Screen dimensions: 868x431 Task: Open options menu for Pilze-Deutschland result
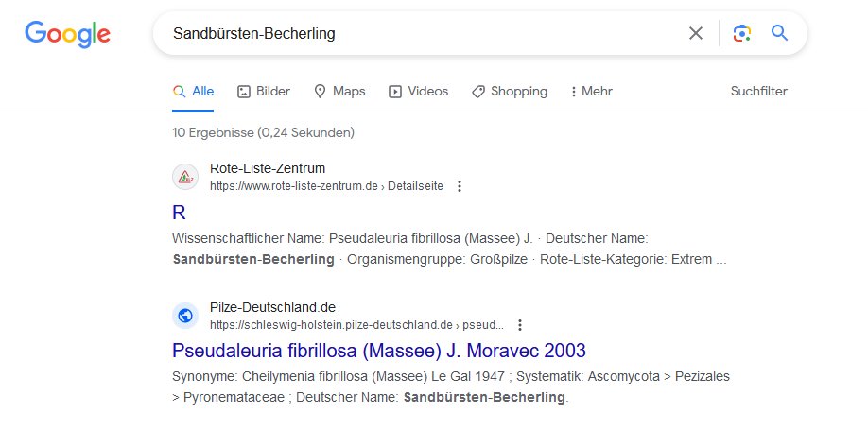[x=519, y=324]
